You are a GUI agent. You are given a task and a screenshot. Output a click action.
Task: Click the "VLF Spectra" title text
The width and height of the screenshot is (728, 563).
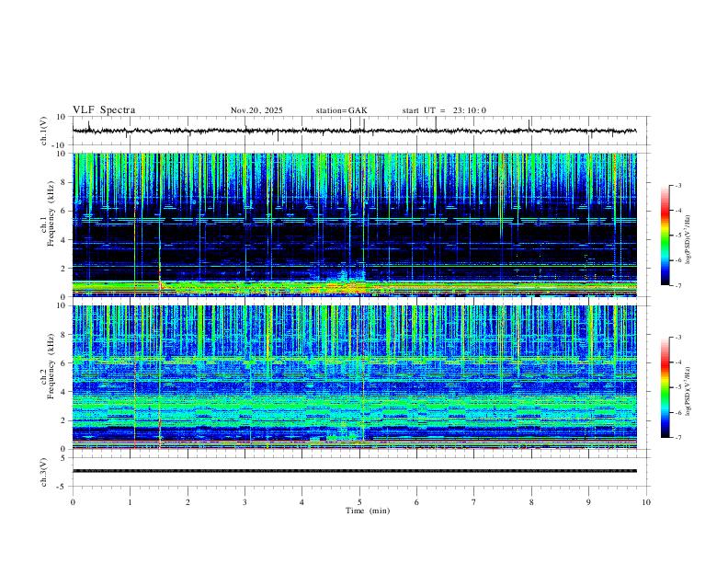point(104,110)
